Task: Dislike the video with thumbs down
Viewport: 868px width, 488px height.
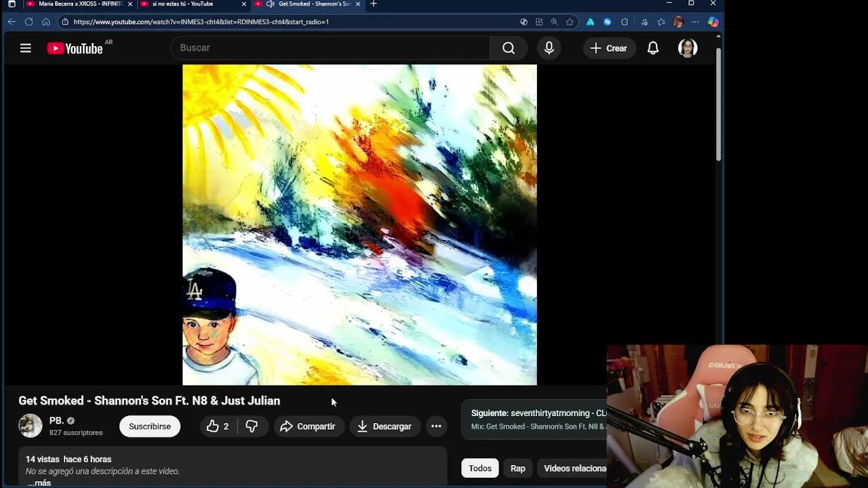Action: tap(252, 426)
